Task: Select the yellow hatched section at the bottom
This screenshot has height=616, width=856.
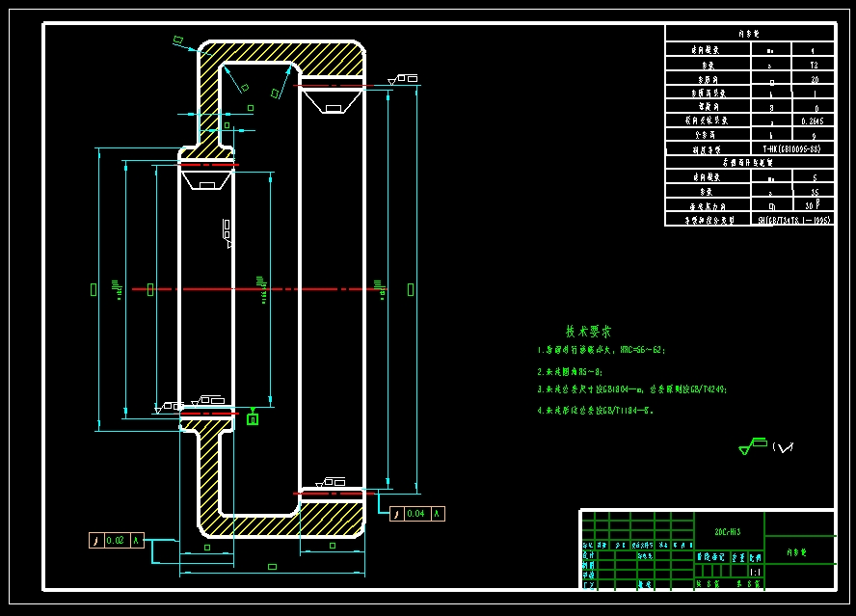Action: [x=281, y=525]
